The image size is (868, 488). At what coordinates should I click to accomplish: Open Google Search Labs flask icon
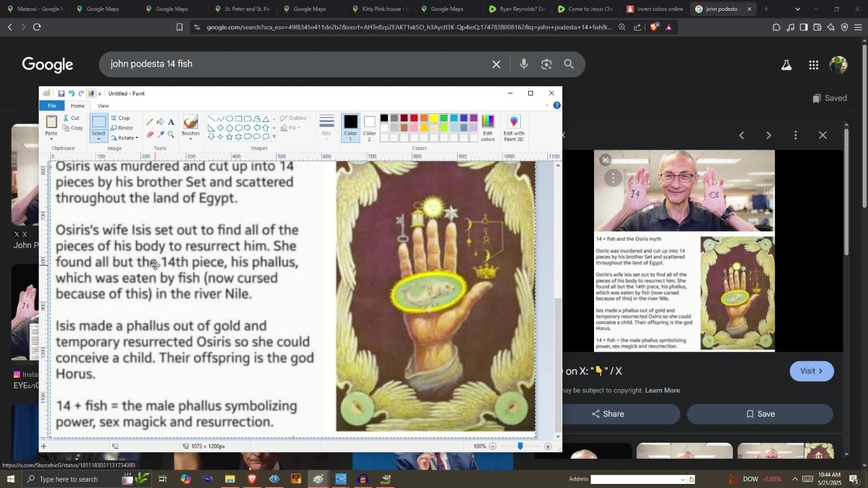[x=787, y=65]
